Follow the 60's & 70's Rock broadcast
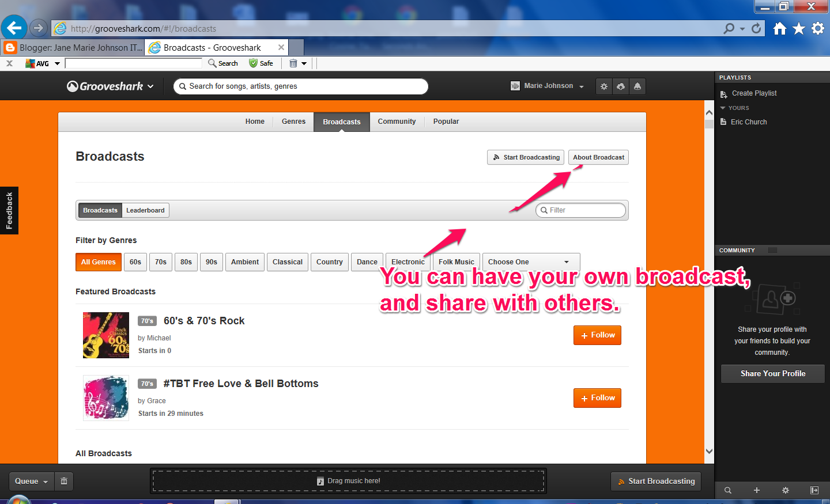The height and width of the screenshot is (504, 830). tap(597, 335)
